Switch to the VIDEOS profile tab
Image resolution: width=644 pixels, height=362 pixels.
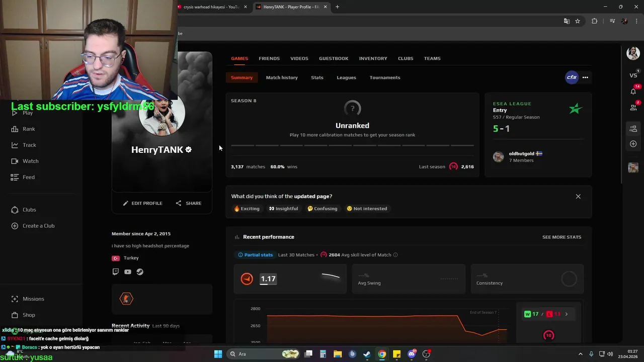pos(299,58)
